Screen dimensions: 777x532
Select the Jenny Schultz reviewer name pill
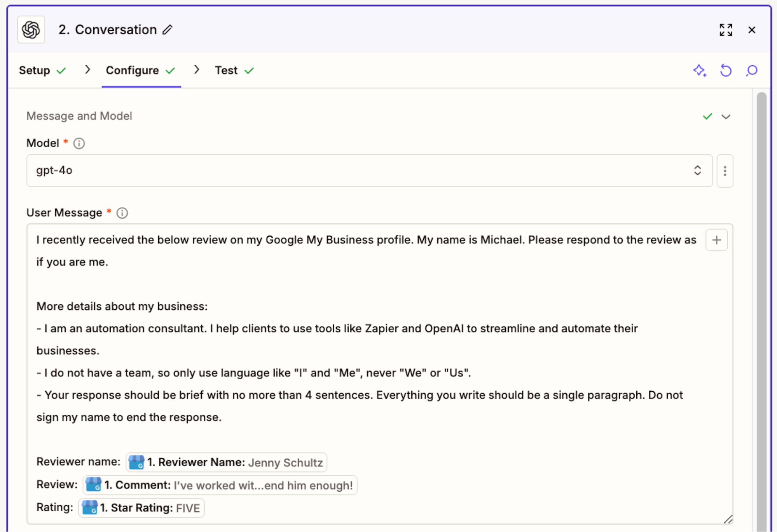click(226, 462)
